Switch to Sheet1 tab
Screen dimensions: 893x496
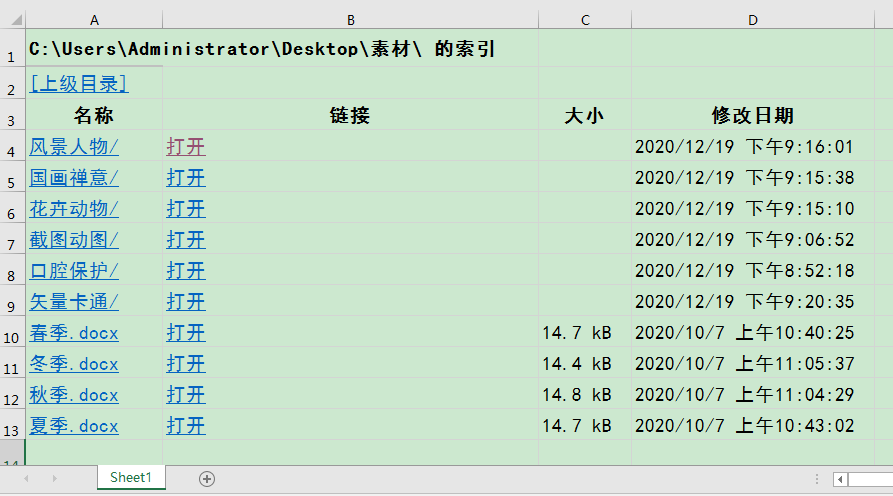(131, 477)
